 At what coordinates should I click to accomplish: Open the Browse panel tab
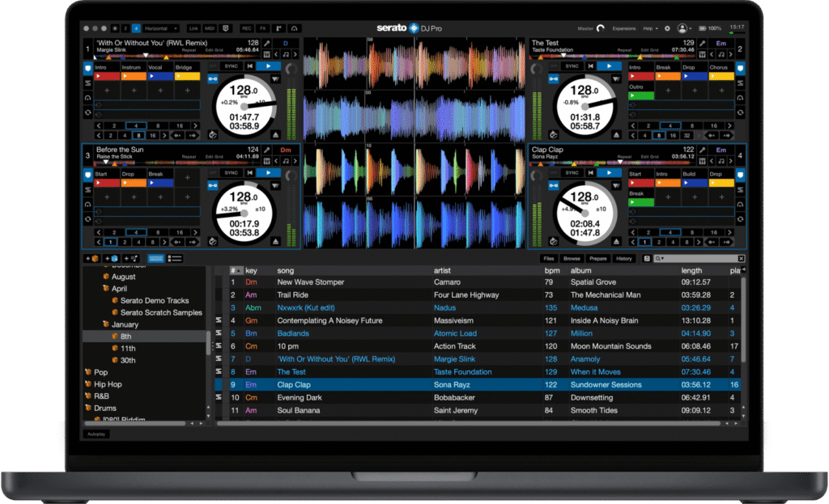tap(572, 258)
